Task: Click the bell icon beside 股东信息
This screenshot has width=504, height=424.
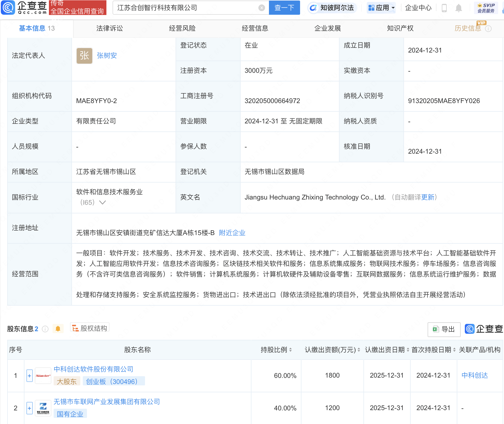Action: (x=58, y=328)
